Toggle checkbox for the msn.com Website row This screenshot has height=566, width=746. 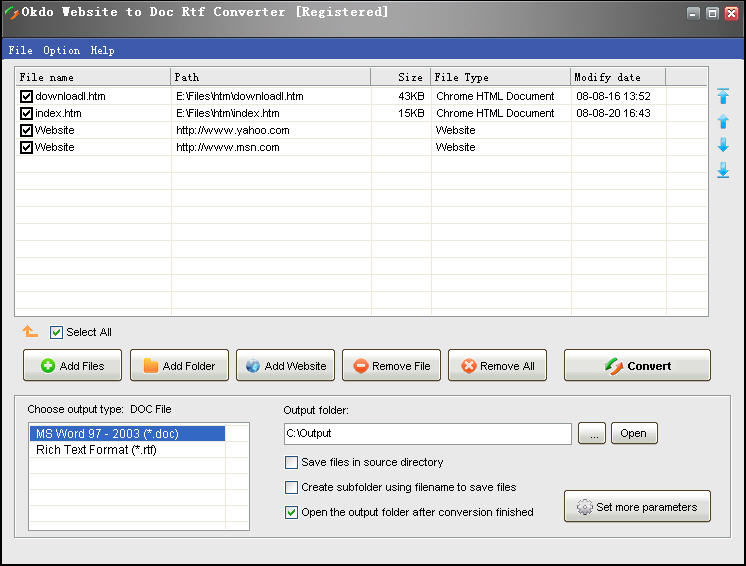point(26,147)
